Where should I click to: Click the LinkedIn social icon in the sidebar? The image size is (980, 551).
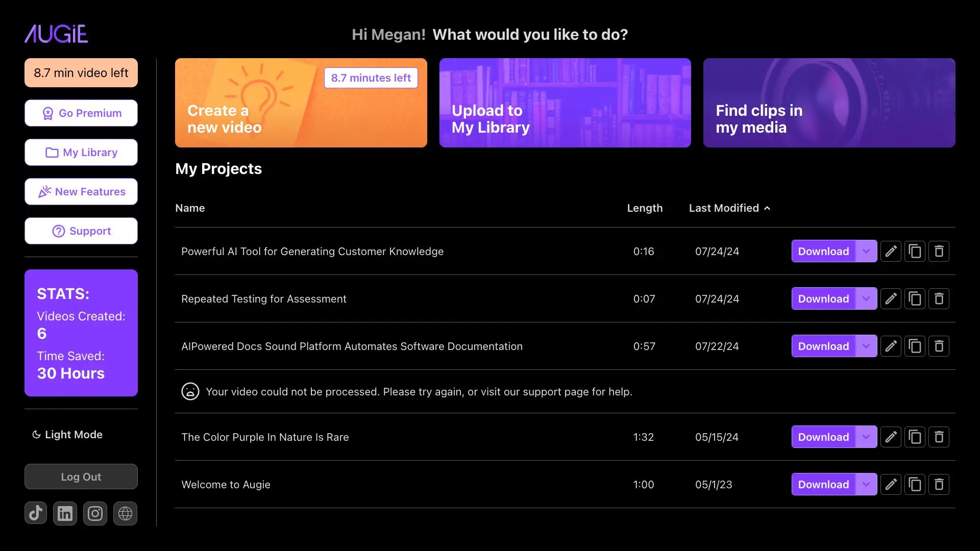click(x=65, y=513)
